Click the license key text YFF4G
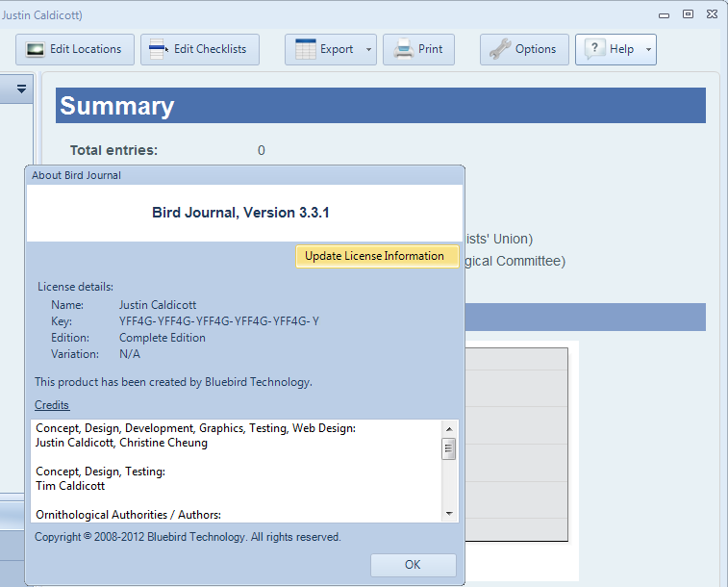 click(x=219, y=321)
